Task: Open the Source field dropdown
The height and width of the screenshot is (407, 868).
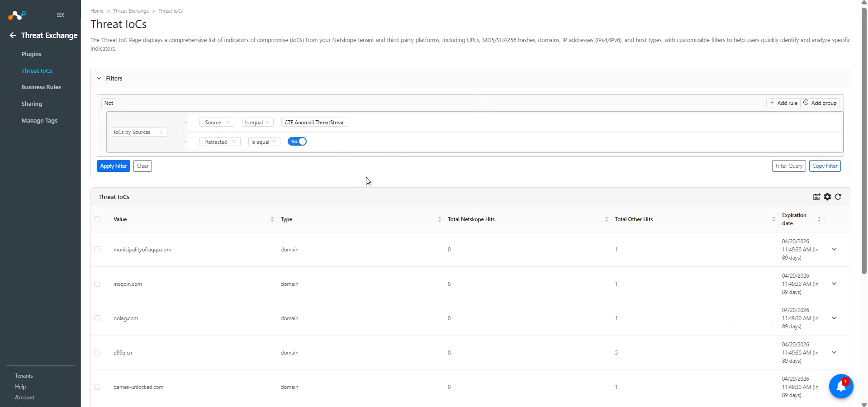Action: coord(217,123)
